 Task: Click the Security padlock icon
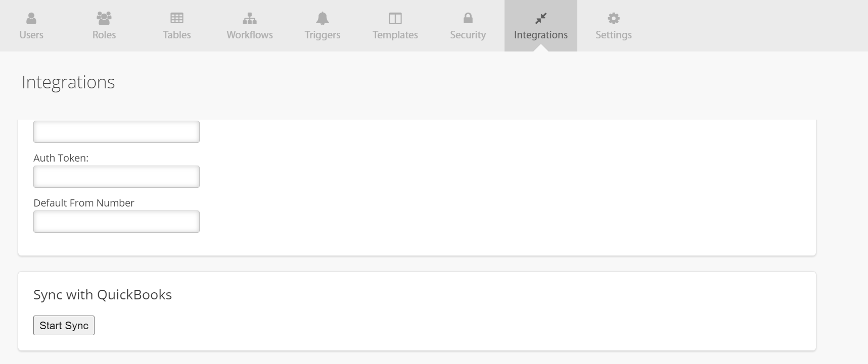[468, 19]
